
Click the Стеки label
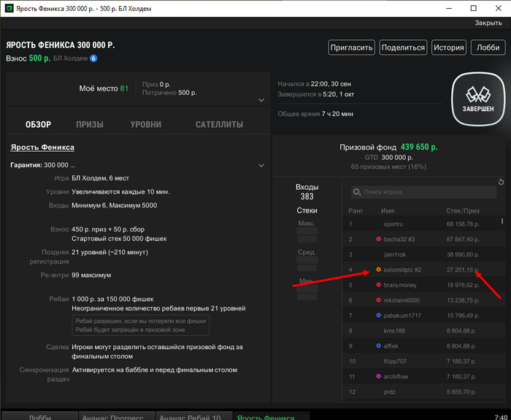(x=307, y=210)
